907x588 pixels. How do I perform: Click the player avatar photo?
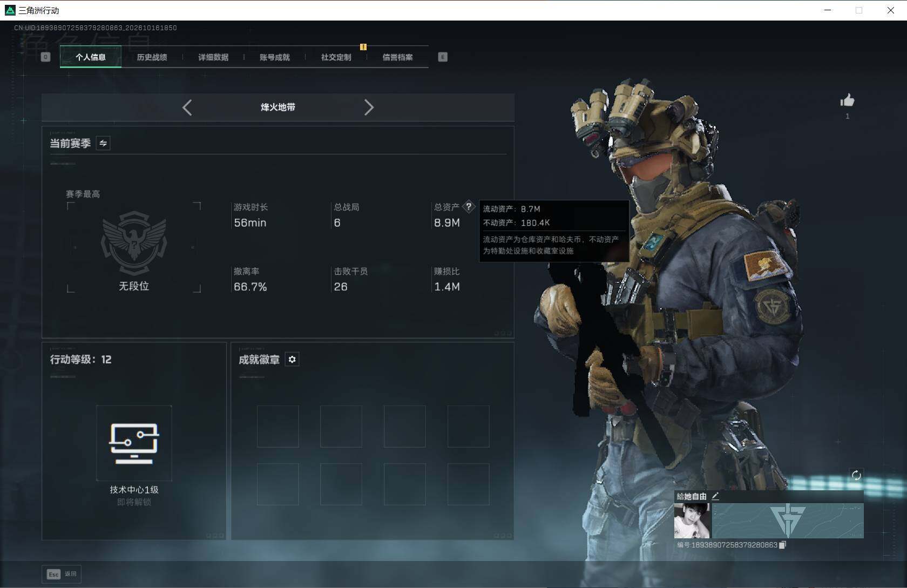pyautogui.click(x=692, y=521)
